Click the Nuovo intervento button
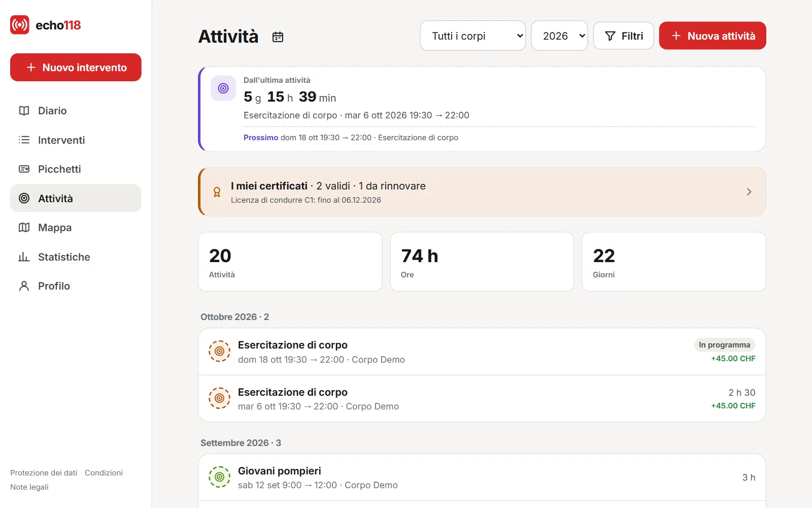 coord(76,67)
